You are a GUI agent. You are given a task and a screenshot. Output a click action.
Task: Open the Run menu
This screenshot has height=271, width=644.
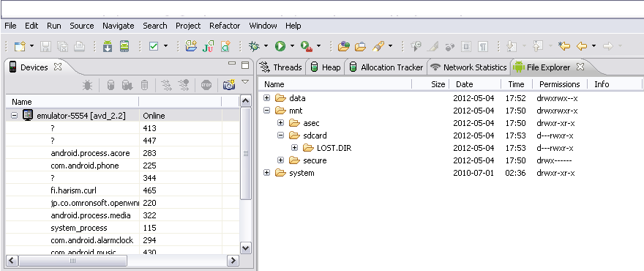pyautogui.click(x=54, y=26)
